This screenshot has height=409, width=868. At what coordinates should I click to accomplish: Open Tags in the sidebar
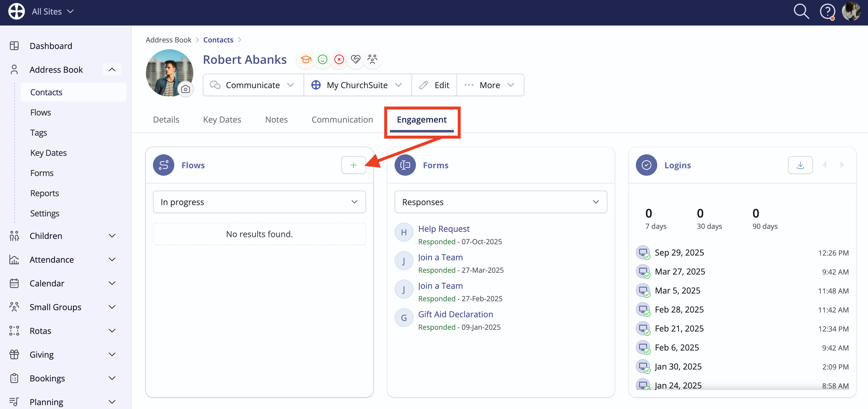click(x=39, y=133)
